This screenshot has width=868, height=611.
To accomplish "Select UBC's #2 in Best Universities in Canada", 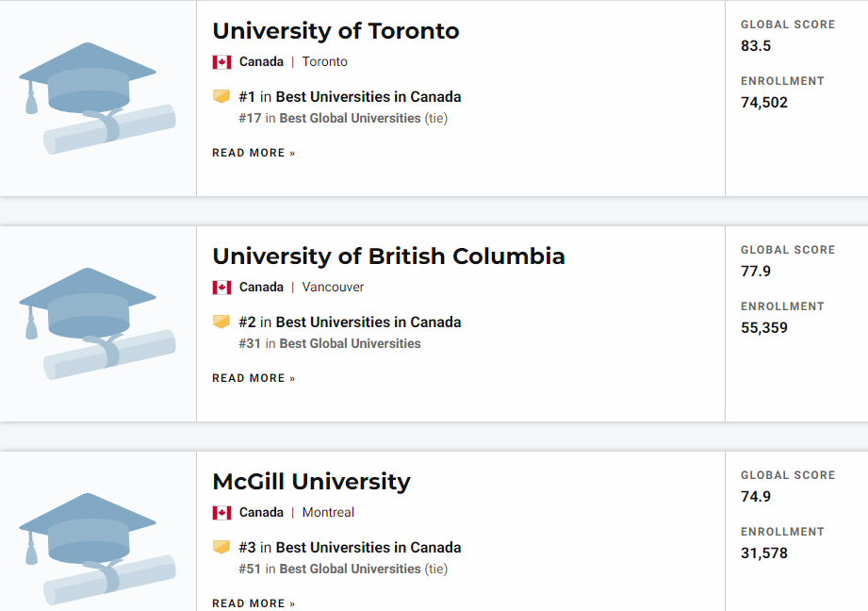I will (x=350, y=322).
